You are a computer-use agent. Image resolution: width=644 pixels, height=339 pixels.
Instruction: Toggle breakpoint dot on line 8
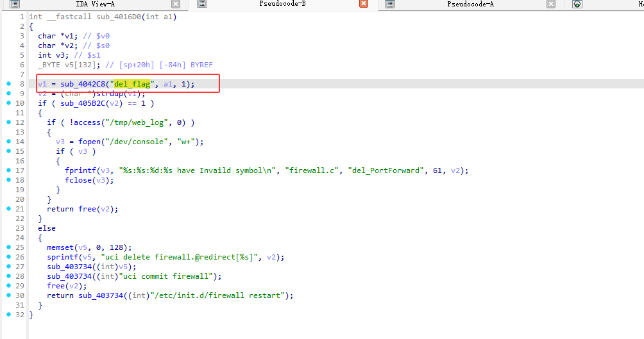coord(8,84)
